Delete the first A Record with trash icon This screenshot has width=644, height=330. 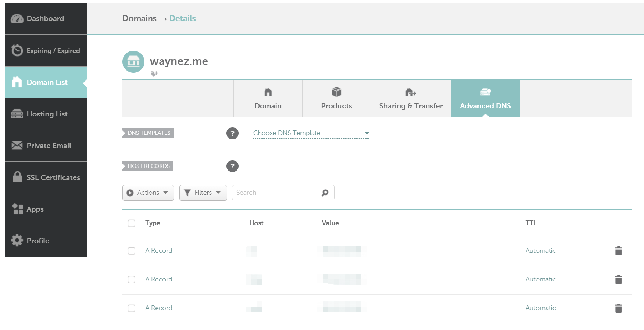(x=618, y=251)
